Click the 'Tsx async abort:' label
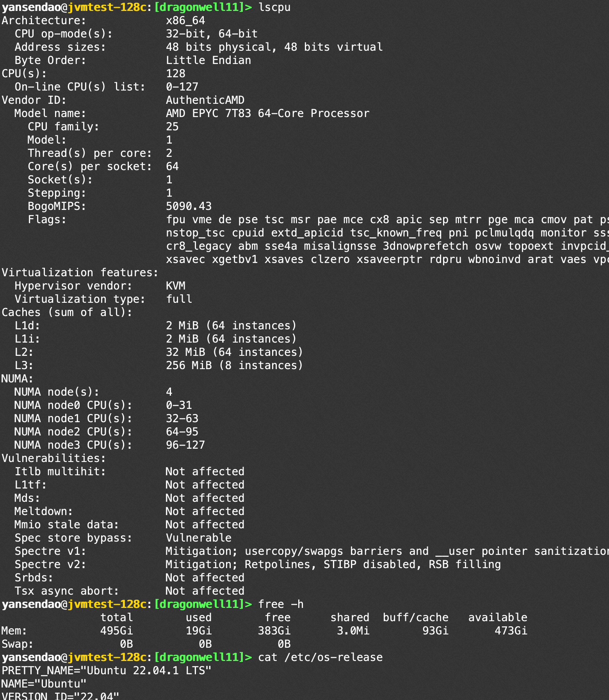This screenshot has width=609, height=700. coord(67,591)
